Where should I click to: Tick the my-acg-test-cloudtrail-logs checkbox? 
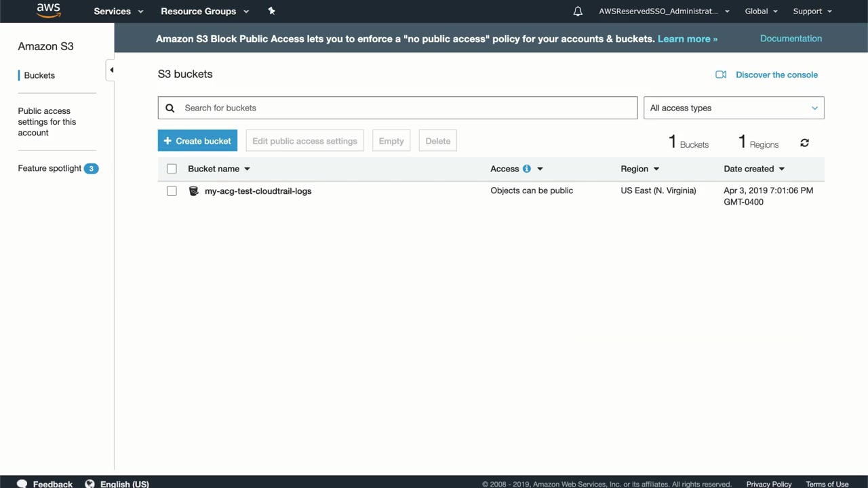tap(172, 191)
